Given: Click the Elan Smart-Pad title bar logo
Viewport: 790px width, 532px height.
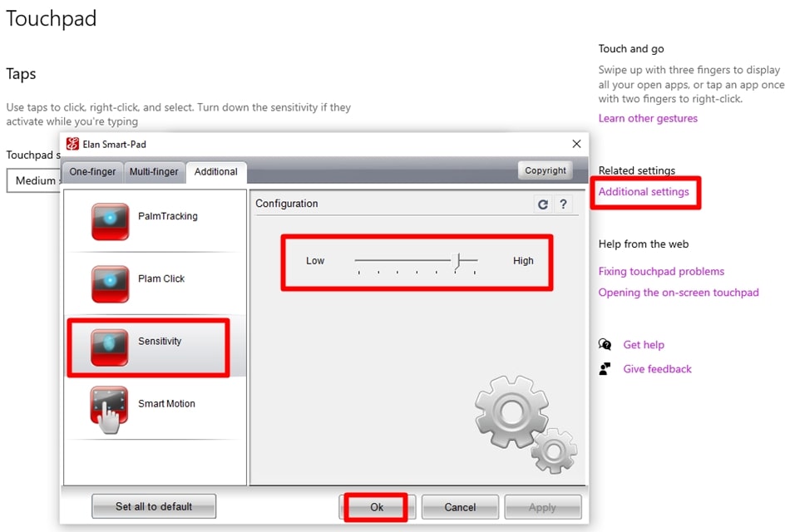Looking at the screenshot, I should [73, 144].
